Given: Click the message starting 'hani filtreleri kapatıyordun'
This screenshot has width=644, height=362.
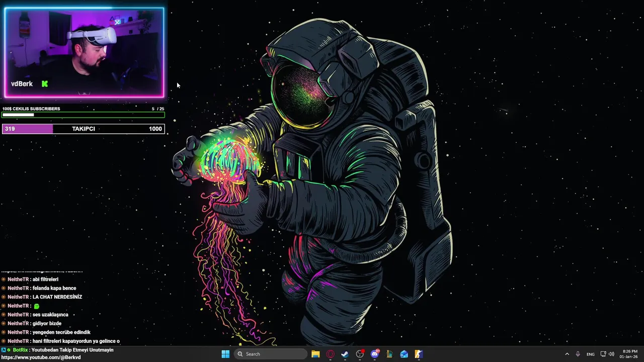Looking at the screenshot, I should 76,341.
